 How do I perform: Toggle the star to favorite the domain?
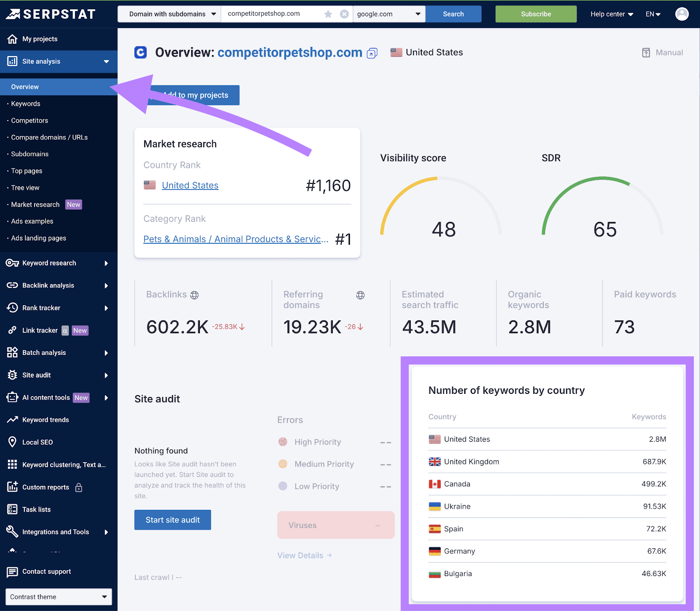tap(328, 14)
